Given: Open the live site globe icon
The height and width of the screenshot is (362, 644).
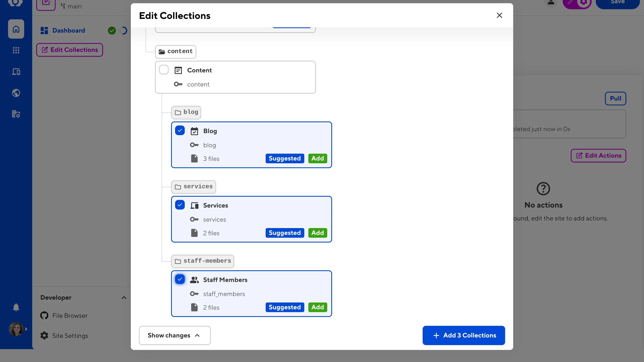Looking at the screenshot, I should tap(16, 93).
